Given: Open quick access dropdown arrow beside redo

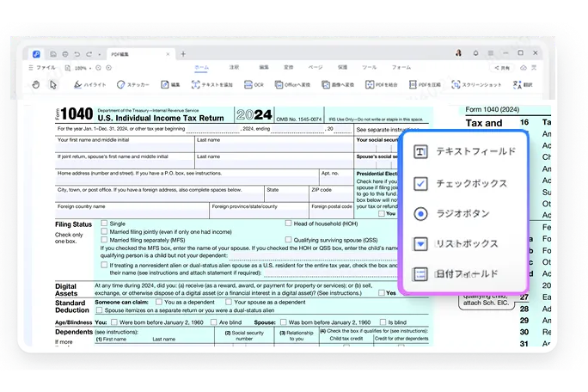Looking at the screenshot, I should point(100,54).
